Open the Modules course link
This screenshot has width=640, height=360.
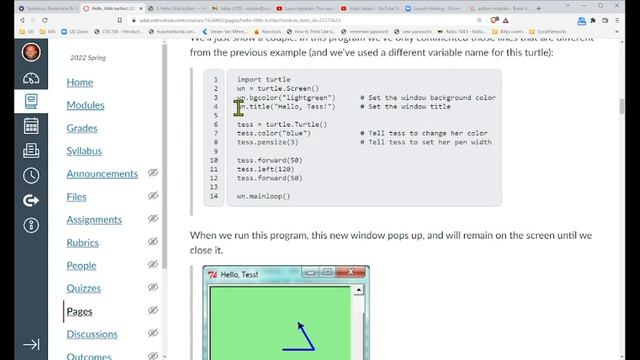pos(85,105)
